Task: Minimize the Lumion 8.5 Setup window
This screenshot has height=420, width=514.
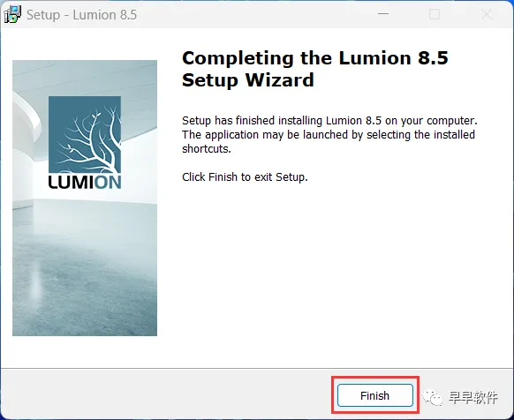Action: point(383,14)
